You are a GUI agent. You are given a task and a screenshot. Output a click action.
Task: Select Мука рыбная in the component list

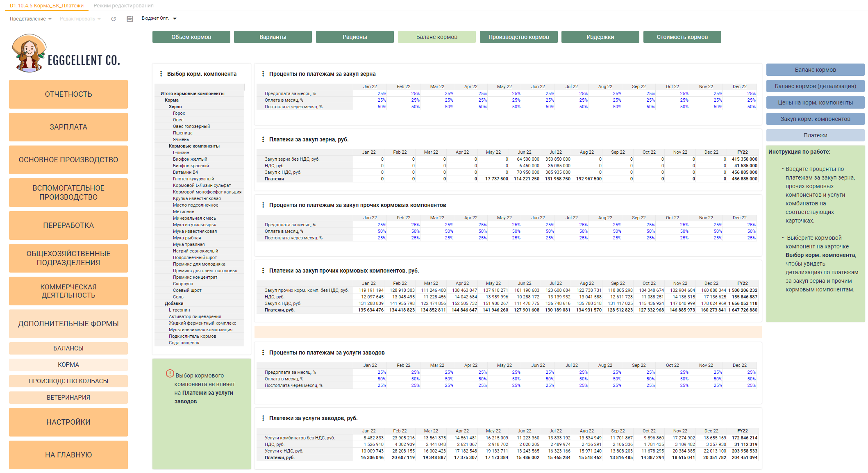pos(187,238)
